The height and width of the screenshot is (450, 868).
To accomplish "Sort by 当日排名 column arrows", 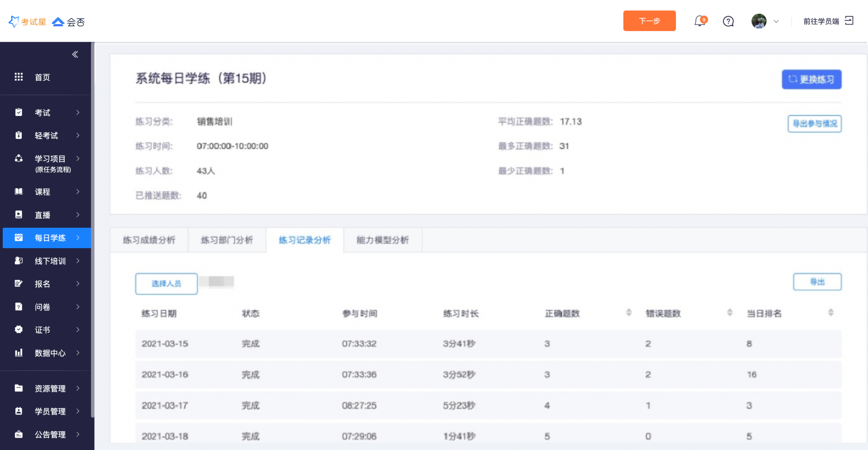I will coord(830,313).
